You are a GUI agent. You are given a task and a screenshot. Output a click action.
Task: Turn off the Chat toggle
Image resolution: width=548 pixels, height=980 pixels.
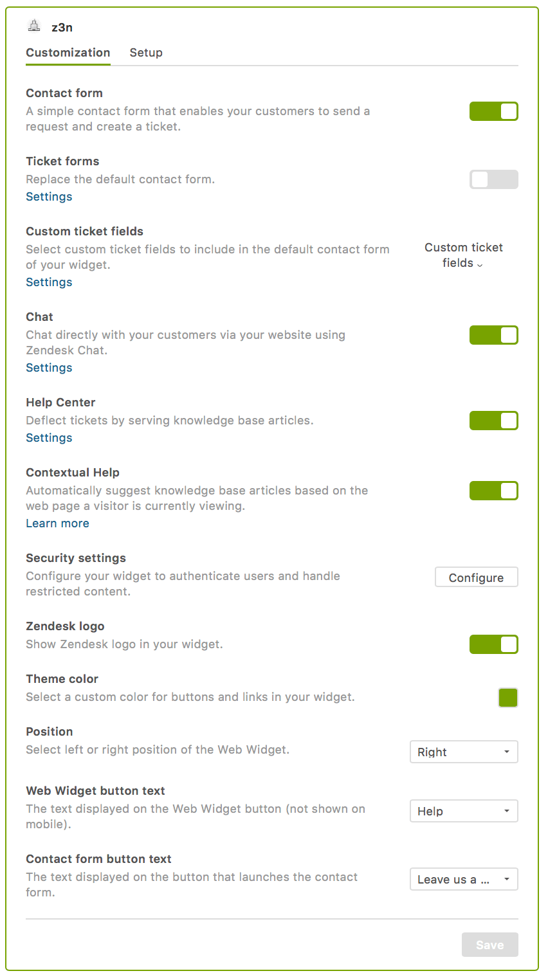click(x=493, y=335)
